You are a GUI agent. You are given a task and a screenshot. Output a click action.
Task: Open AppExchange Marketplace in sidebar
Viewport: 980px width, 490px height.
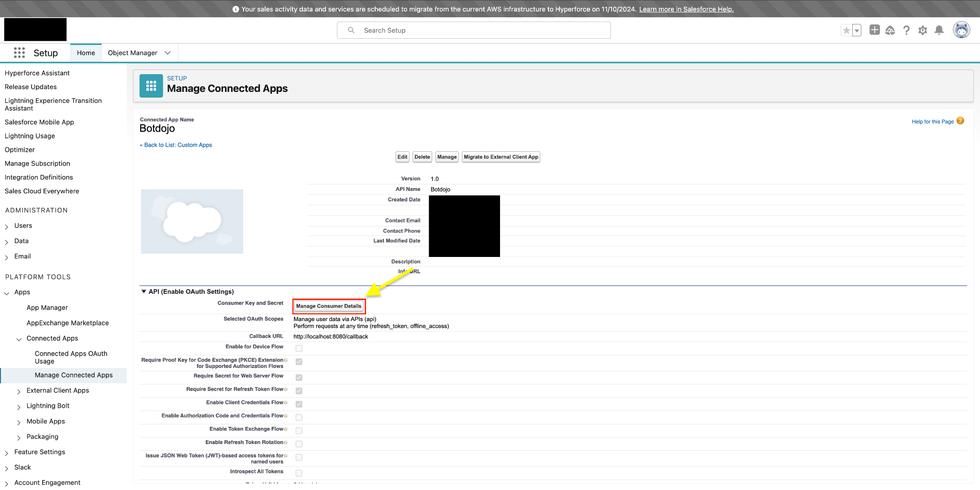click(68, 323)
